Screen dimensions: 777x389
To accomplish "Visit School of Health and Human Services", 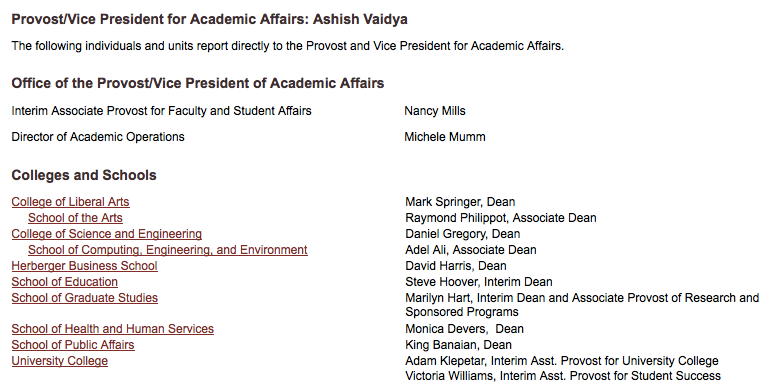I will [112, 329].
